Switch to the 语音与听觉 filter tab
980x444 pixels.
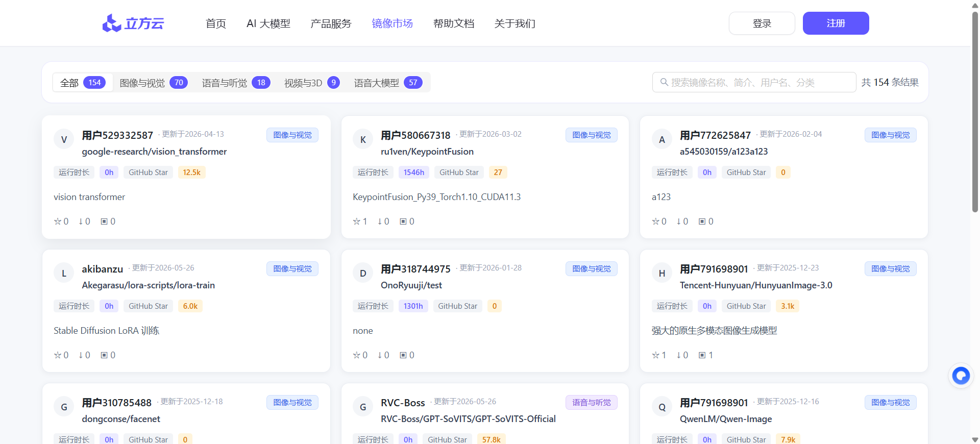(x=236, y=83)
